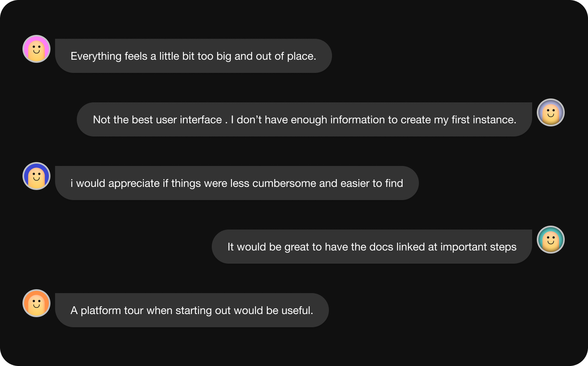The width and height of the screenshot is (588, 366).
Task: Select the 'Everything feels a little bit too big' message
Action: click(194, 56)
